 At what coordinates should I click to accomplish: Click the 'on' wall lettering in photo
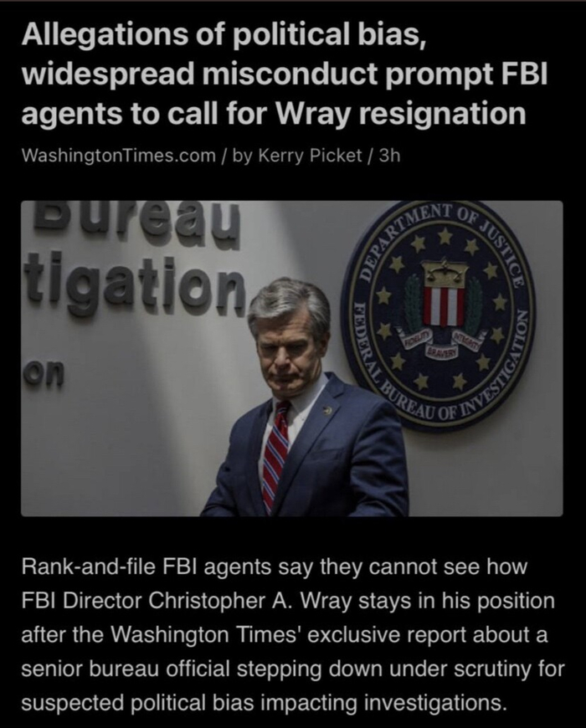click(45, 372)
